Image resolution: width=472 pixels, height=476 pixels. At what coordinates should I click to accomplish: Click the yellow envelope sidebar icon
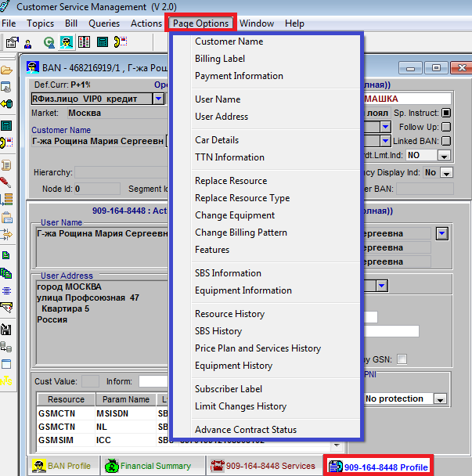tap(6, 307)
